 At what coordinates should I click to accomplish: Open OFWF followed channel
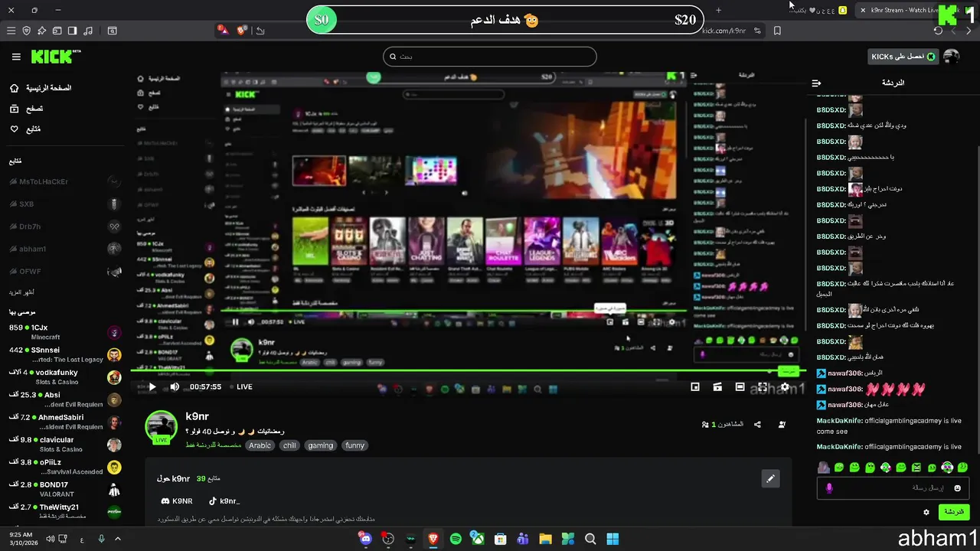pos(64,271)
